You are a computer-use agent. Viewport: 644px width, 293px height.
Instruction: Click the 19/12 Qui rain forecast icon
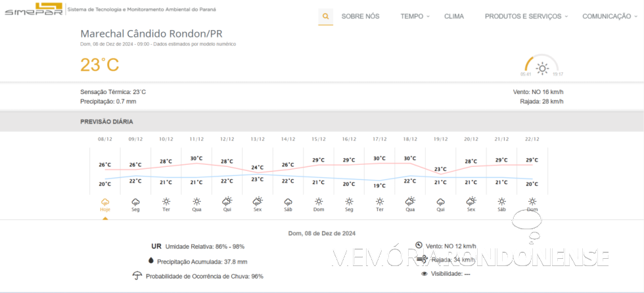tap(440, 202)
